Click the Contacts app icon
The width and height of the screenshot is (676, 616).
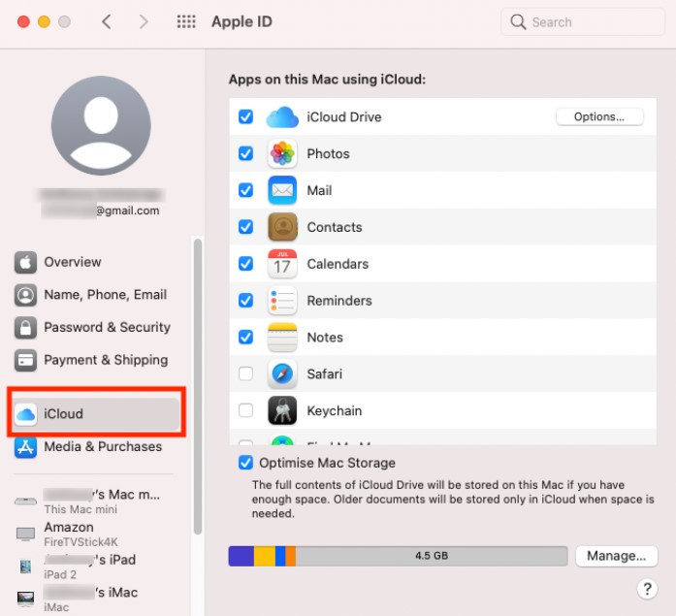click(x=282, y=227)
